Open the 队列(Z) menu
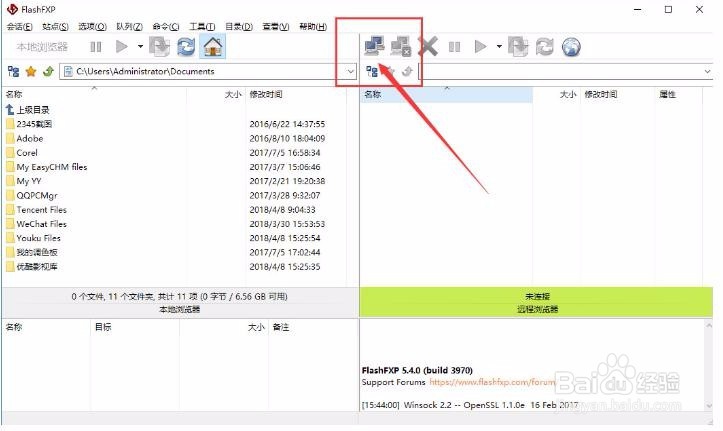The height and width of the screenshot is (431, 723). pos(129,27)
